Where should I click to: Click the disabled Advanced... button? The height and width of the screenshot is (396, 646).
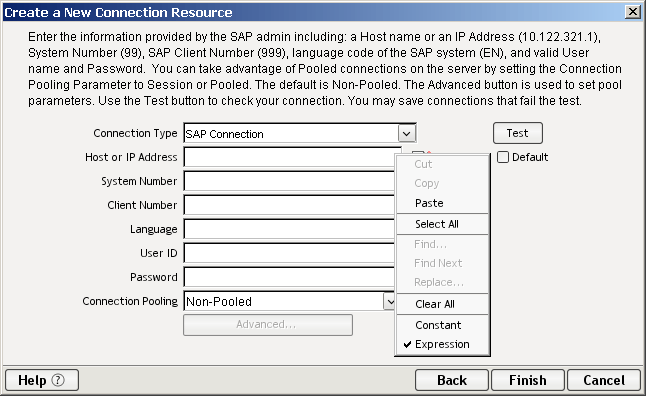coord(268,325)
